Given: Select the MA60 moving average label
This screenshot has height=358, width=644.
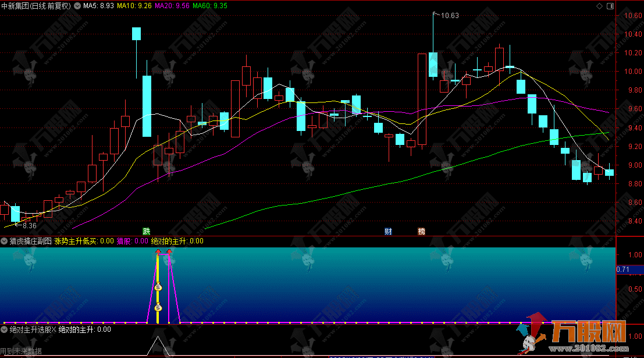Looking at the screenshot, I should (x=202, y=5).
